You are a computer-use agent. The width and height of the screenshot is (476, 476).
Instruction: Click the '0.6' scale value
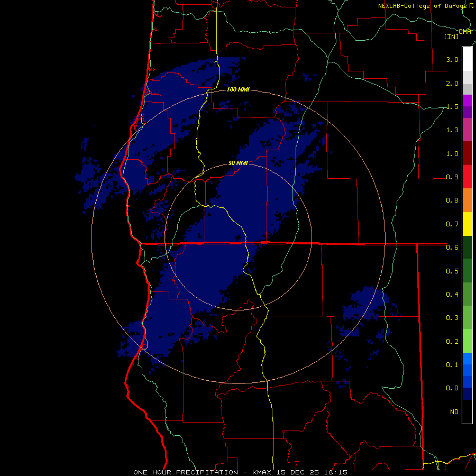452,248
